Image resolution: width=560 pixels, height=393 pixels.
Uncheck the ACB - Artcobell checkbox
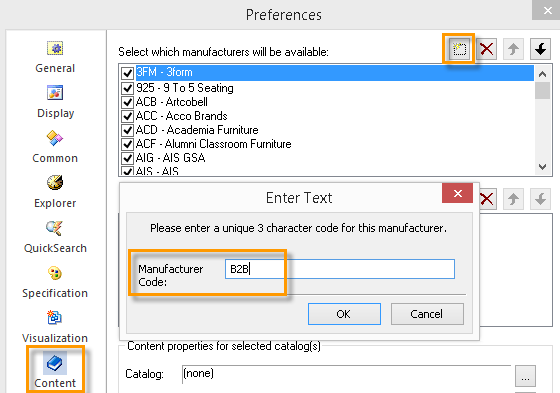pos(128,102)
